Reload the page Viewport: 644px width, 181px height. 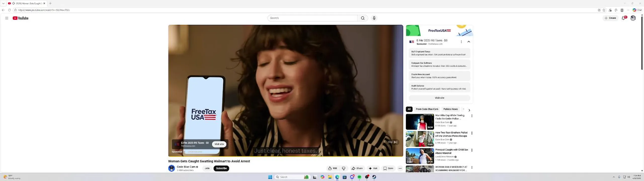click(x=9, y=10)
